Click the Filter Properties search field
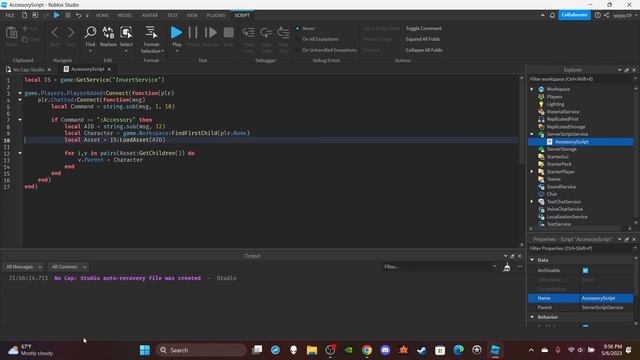This screenshot has height=360, width=640. pos(580,249)
